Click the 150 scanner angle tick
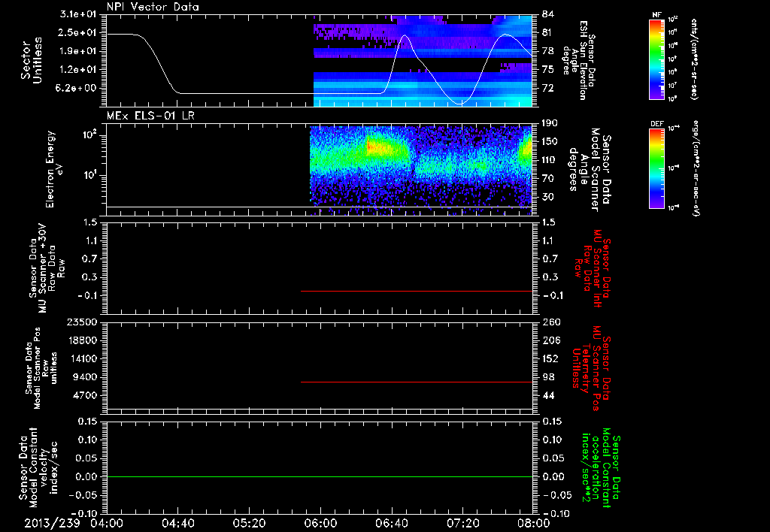 550,141
